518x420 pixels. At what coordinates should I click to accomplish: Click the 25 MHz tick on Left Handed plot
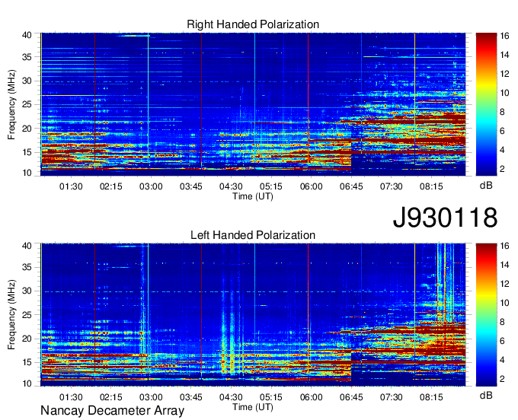pos(27,315)
